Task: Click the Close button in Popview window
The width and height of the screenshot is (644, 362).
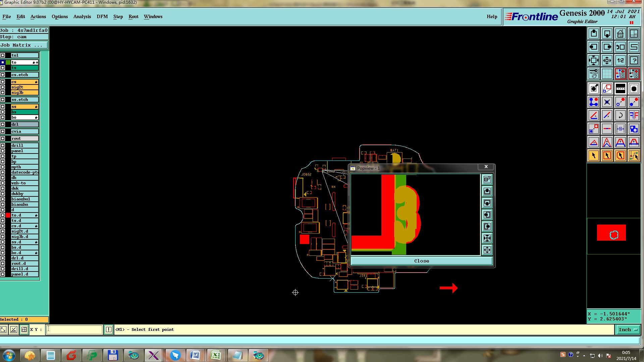Action: [422, 261]
